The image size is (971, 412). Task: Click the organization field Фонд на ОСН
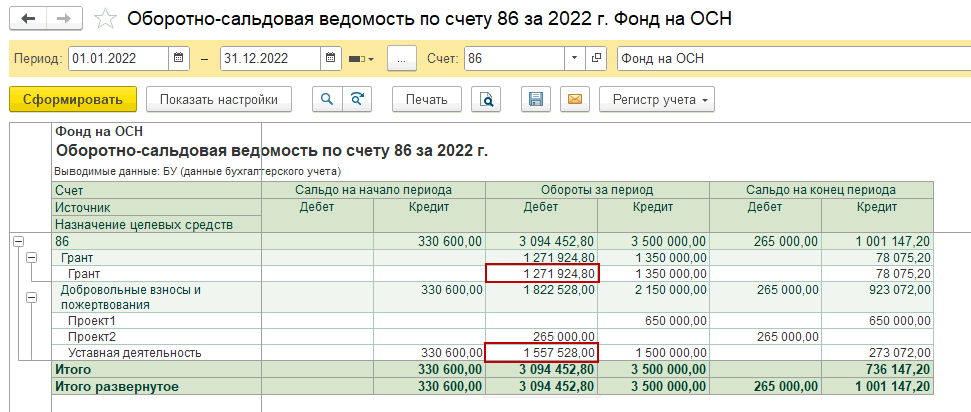click(x=790, y=59)
